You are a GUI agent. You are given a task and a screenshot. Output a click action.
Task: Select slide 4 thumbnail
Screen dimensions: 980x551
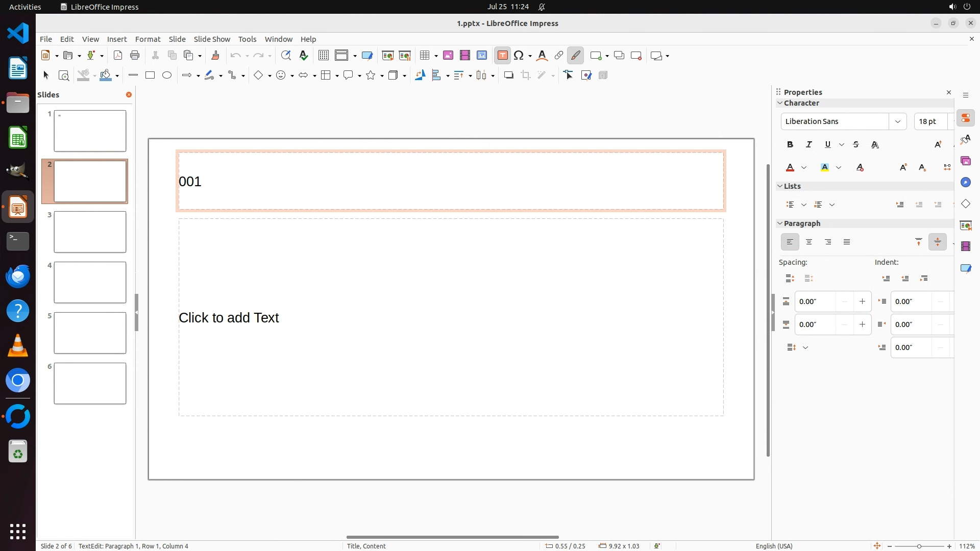90,283
